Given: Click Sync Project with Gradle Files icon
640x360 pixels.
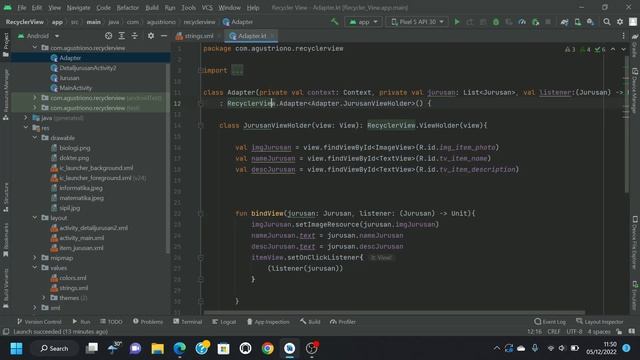Looking at the screenshot, I should [564, 22].
